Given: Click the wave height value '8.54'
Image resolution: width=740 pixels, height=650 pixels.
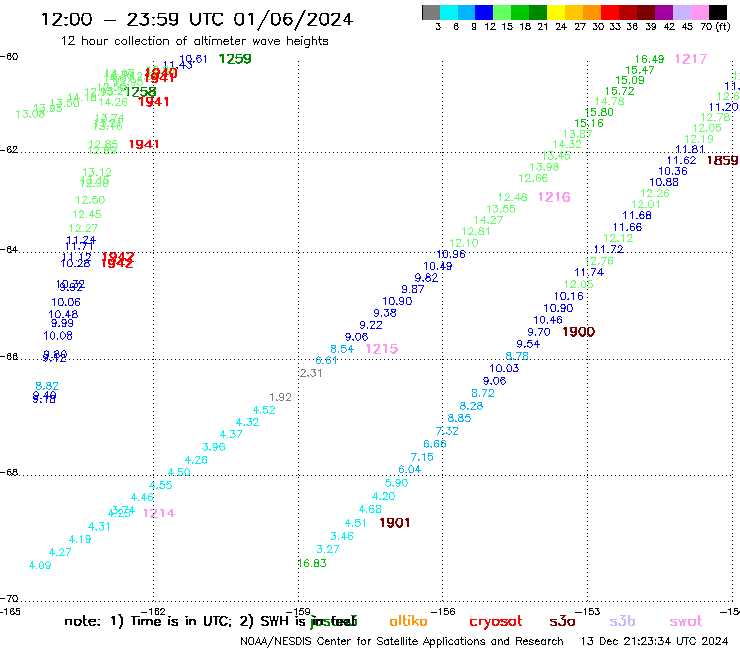Looking at the screenshot, I should click(x=342, y=349).
